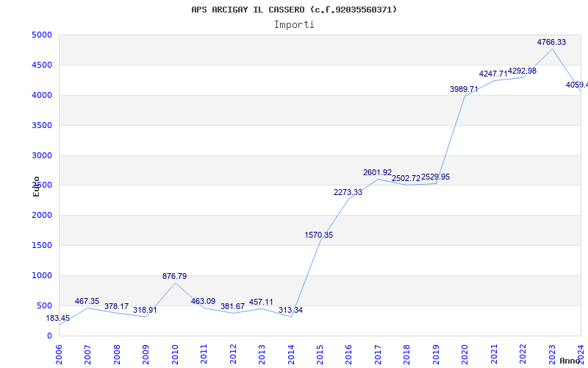The image size is (588, 368).
Task: Click the 4247.71 data label
Action: (493, 74)
